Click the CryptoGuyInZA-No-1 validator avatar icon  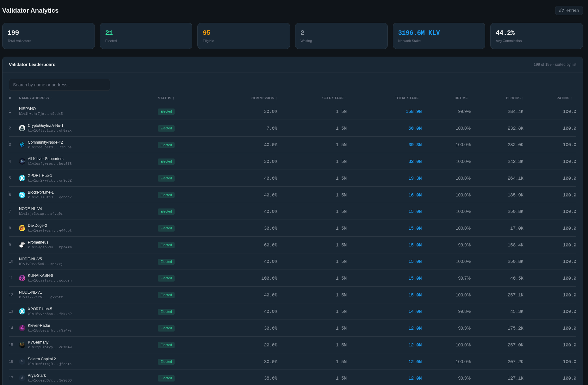(22, 128)
